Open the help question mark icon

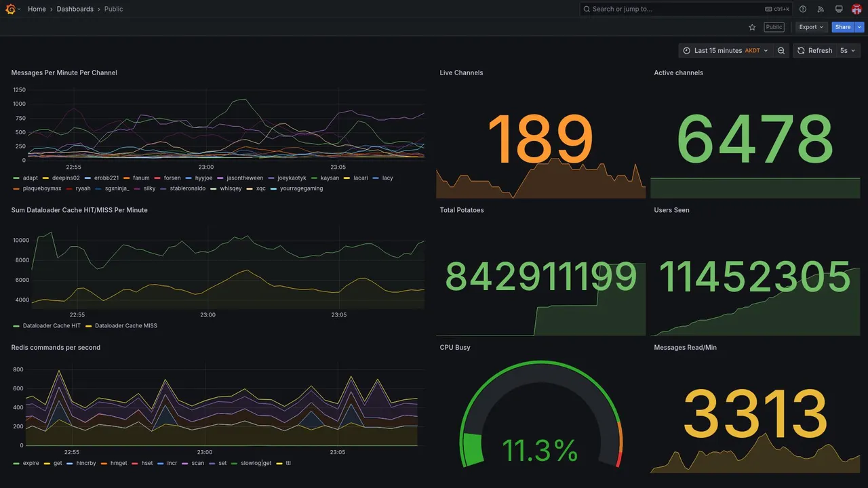click(803, 9)
